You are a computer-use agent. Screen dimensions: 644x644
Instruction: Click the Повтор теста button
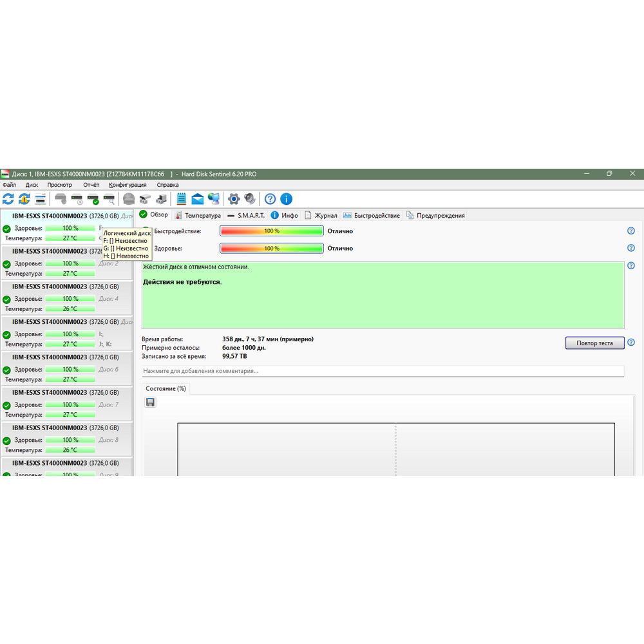(x=594, y=343)
